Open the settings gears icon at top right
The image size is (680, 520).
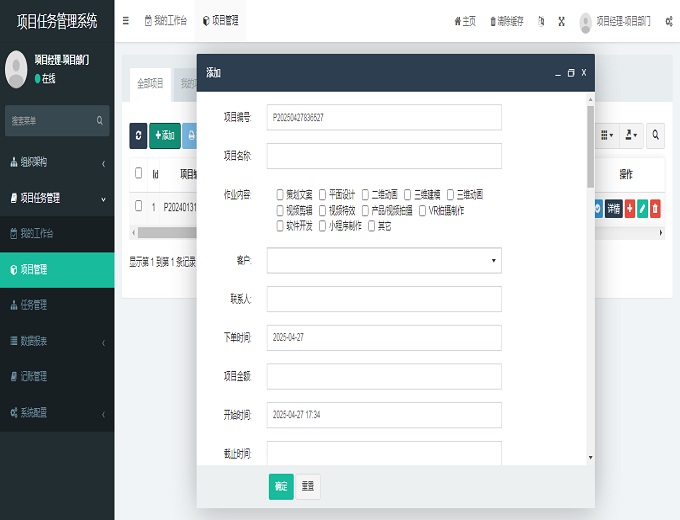pyautogui.click(x=668, y=20)
